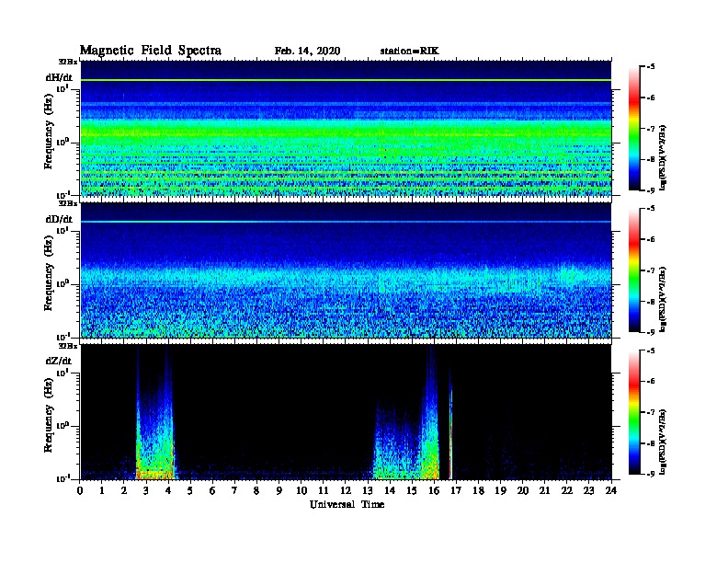Click the "dH/dt" panel label
Viewport: 728px width, 563px height.
pos(59,77)
